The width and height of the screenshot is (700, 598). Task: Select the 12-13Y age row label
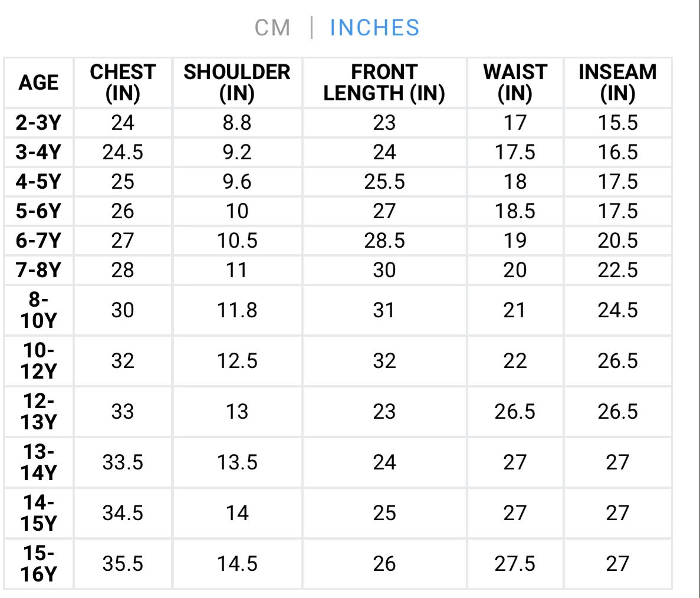[x=38, y=412]
